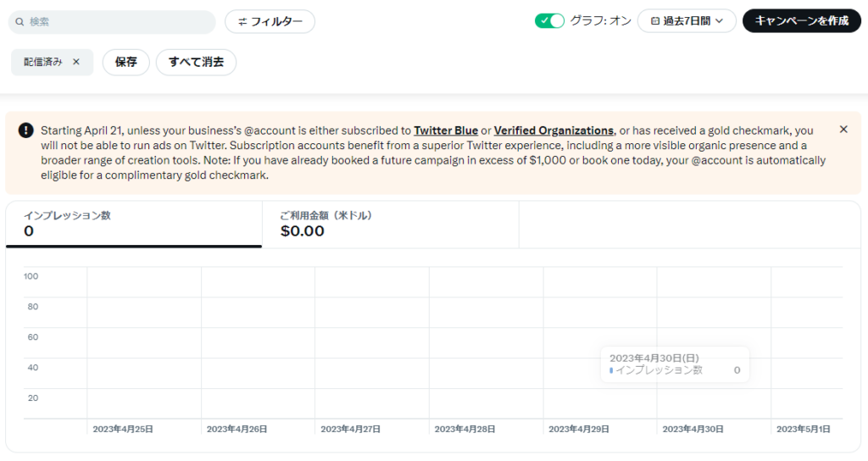Dismiss the April 21 notice banner
The image size is (868, 461).
click(x=843, y=129)
